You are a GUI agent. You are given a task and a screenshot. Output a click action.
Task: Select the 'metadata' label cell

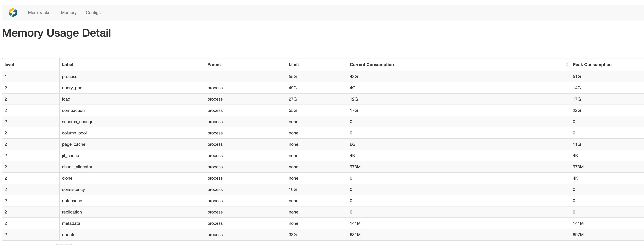(132, 223)
